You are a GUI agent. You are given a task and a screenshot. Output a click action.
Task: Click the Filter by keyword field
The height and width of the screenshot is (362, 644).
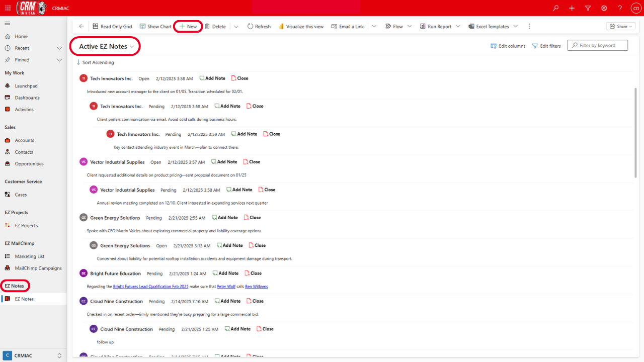click(x=598, y=45)
